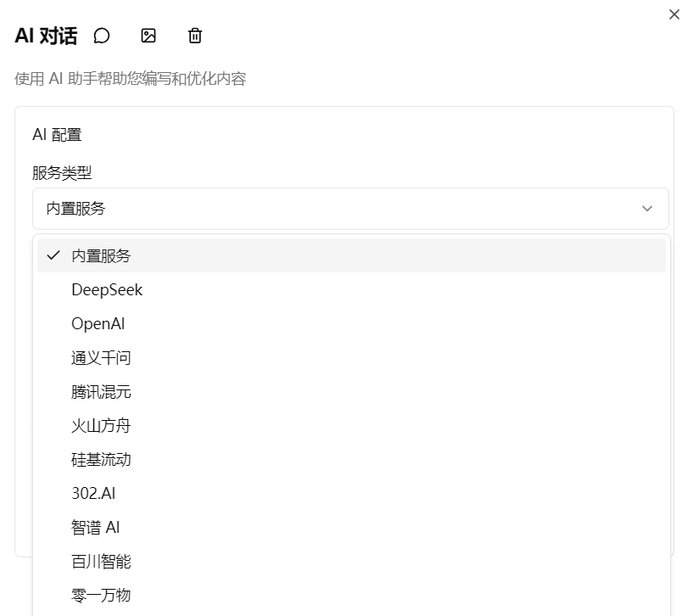Clear chat history with the trash icon

click(x=194, y=36)
